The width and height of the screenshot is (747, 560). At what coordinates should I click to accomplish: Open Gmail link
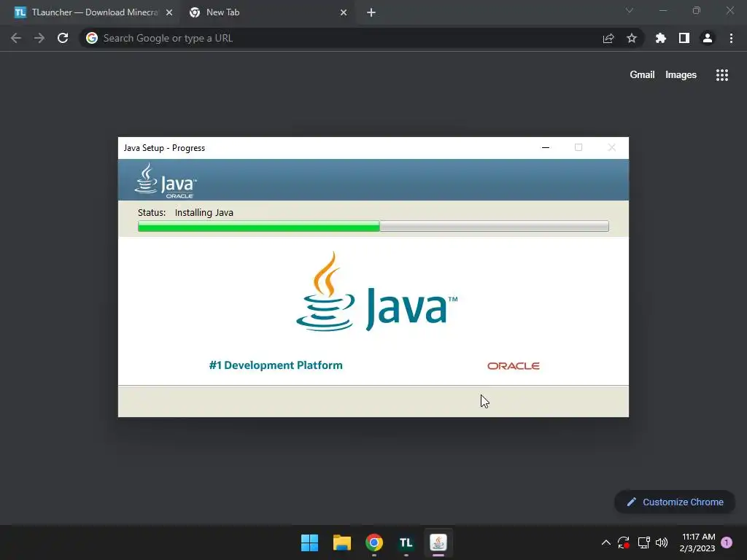(642, 75)
